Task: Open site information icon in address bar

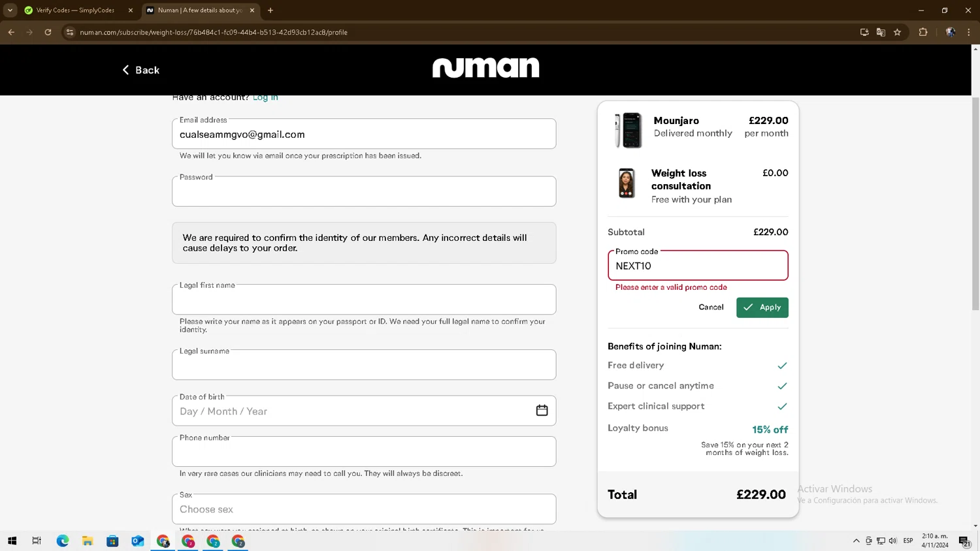Action: [x=70, y=32]
